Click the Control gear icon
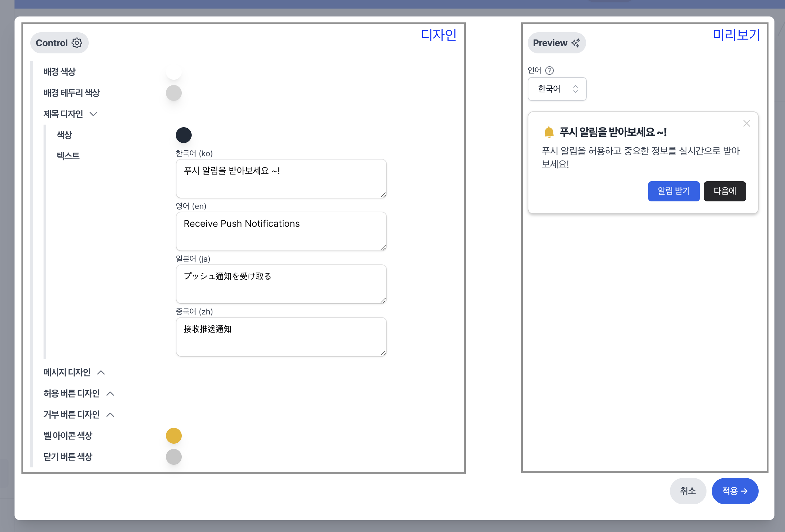Viewport: 785px width, 532px height. click(77, 43)
